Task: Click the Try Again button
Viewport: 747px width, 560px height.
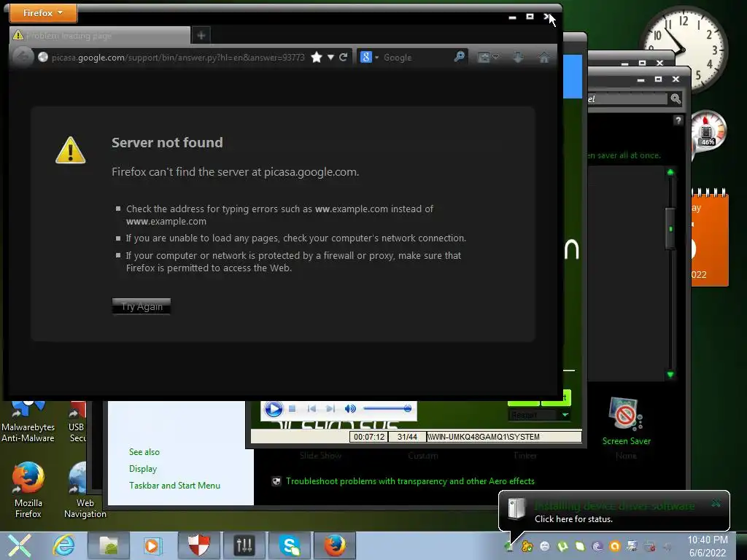Action: click(142, 306)
